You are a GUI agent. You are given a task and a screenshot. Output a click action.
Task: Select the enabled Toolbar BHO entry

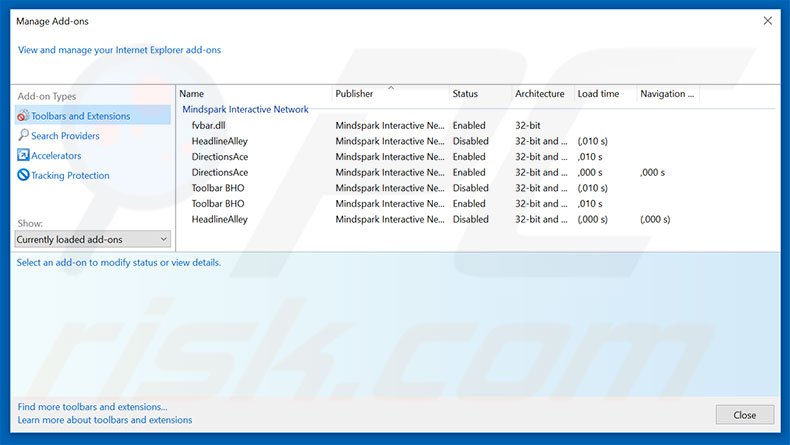[218, 204]
